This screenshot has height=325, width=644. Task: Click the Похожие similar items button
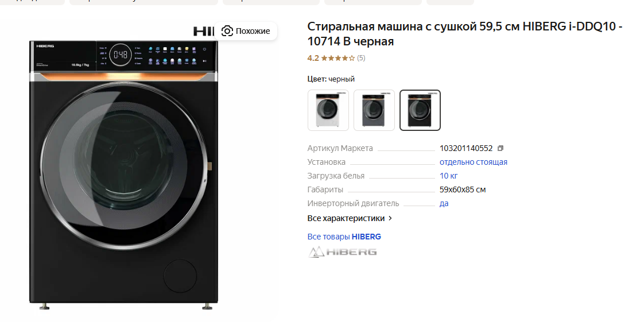(x=246, y=31)
